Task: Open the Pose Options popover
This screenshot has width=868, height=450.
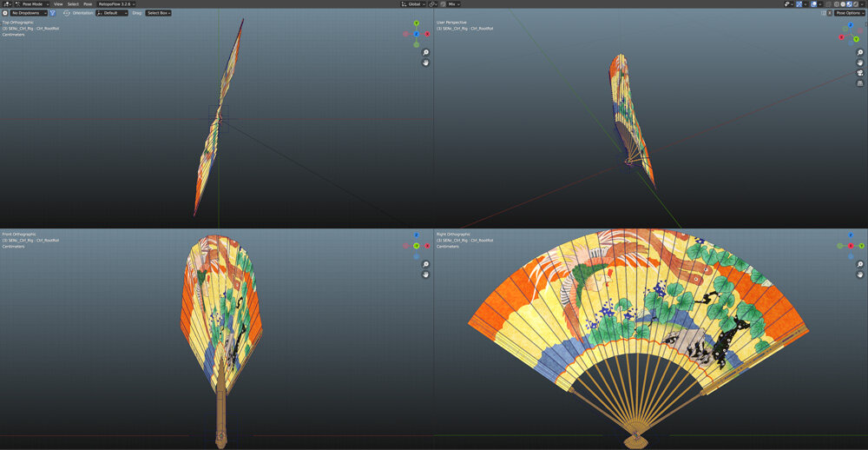Action: 850,13
